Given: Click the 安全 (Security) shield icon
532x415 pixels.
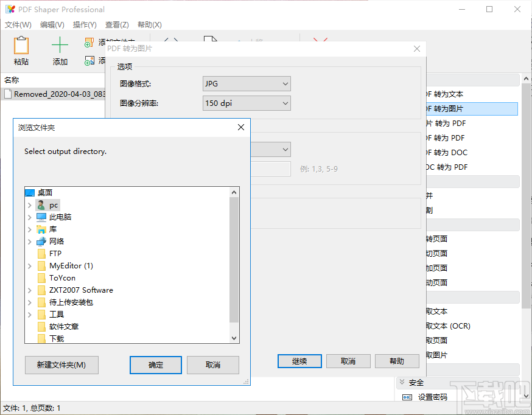Looking at the screenshot, I should coord(402,382).
